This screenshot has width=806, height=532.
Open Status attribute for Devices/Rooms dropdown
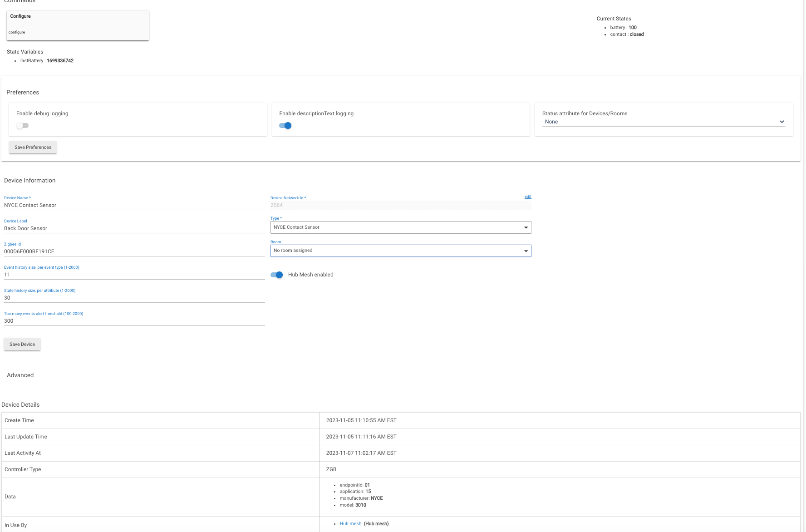pos(664,122)
